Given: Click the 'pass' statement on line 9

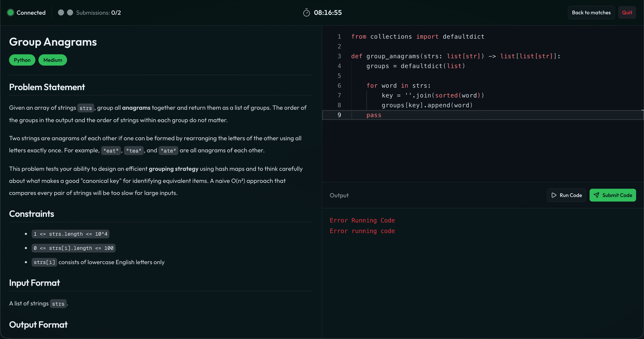Looking at the screenshot, I should click(x=374, y=115).
